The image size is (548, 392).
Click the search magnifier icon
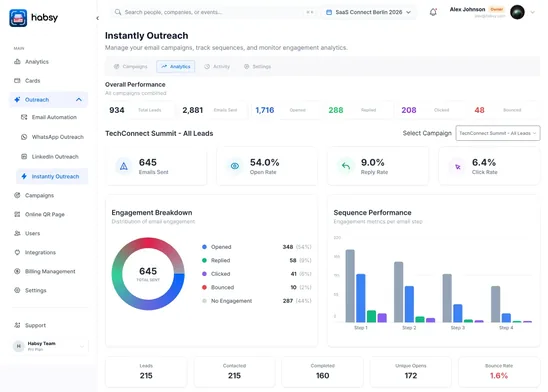118,12
